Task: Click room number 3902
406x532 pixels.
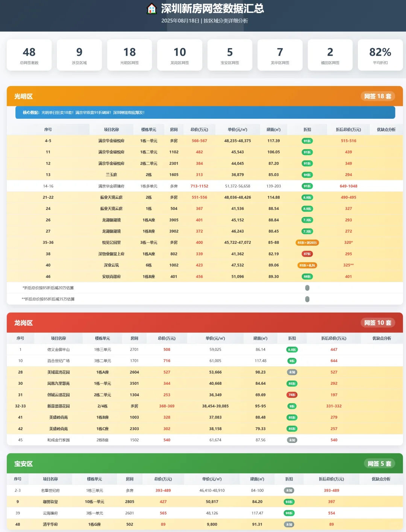Action: click(174, 231)
